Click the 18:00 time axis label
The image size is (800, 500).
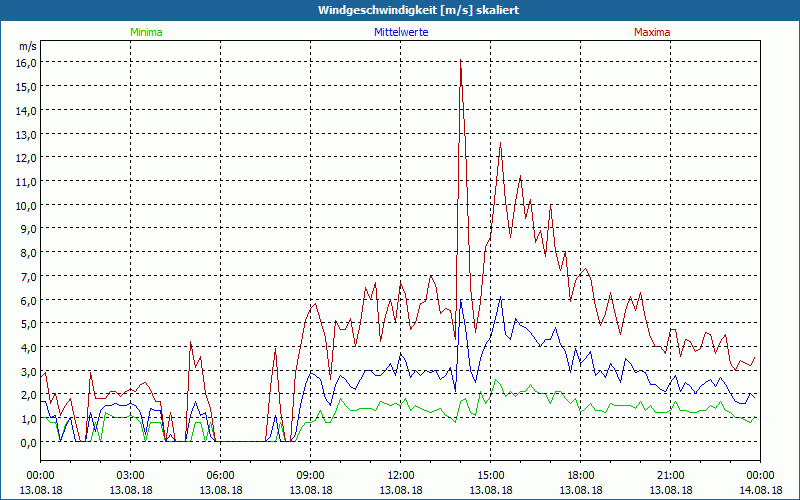point(581,476)
